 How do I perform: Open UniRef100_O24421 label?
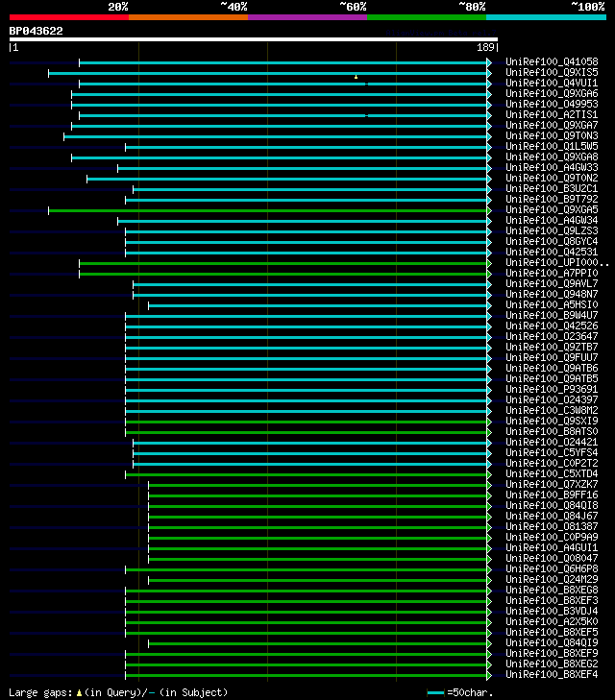[x=552, y=443]
